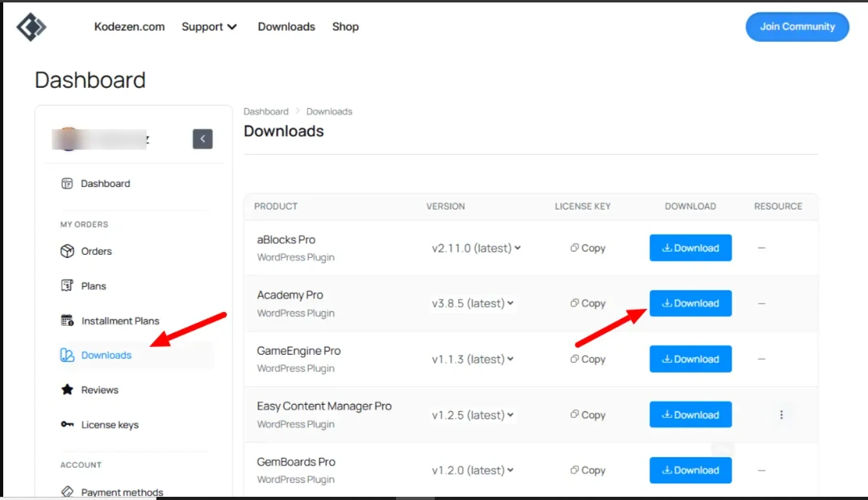
Task: Click the aBlocks Pro product name
Action: tap(286, 240)
